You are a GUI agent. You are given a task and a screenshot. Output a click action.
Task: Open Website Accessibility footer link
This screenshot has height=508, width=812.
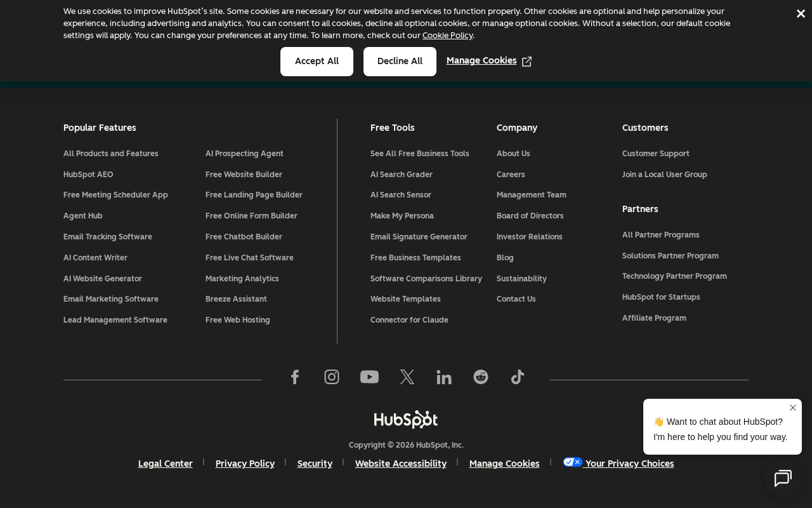(401, 464)
